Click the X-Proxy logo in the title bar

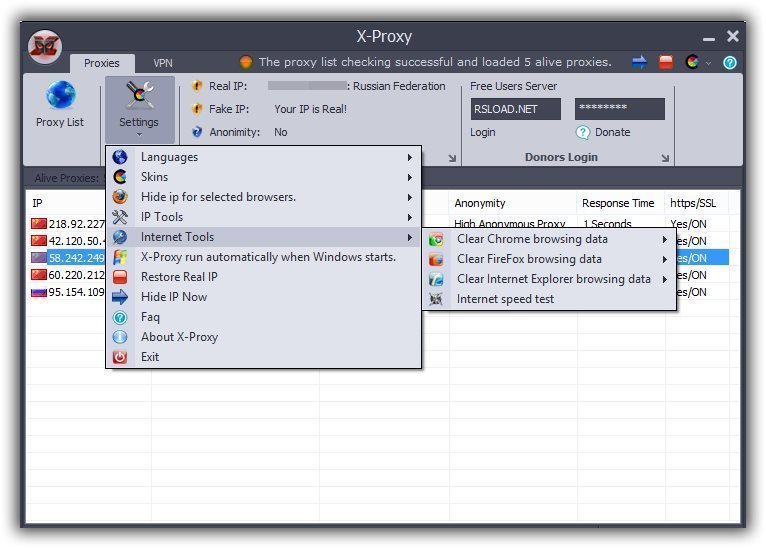click(45, 47)
